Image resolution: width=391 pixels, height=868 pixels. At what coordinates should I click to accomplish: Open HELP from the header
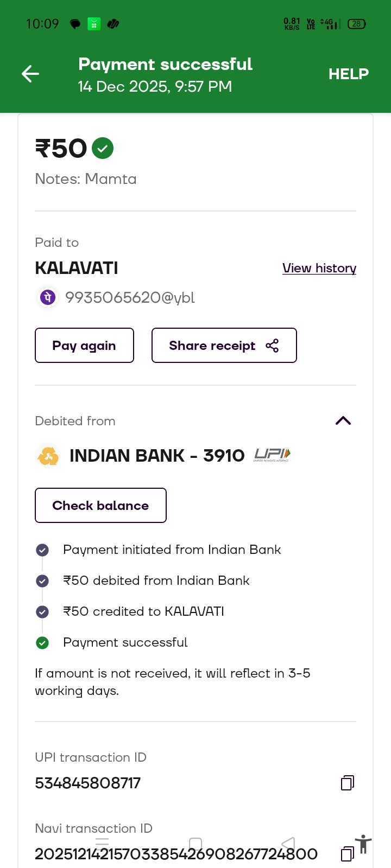(348, 74)
